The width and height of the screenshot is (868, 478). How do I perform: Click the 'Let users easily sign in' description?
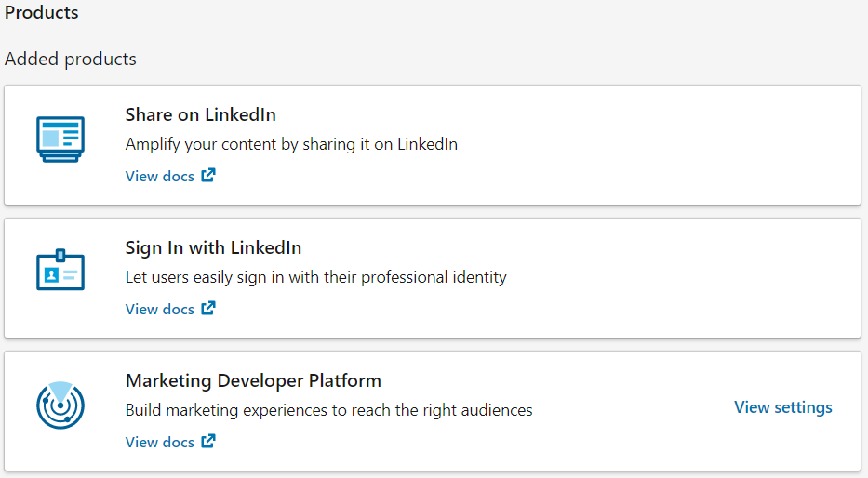315,276
